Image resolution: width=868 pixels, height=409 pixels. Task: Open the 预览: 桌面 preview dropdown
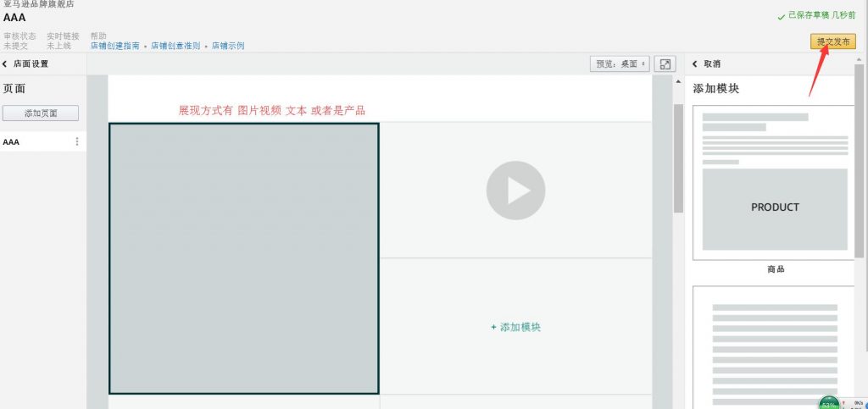[620, 64]
